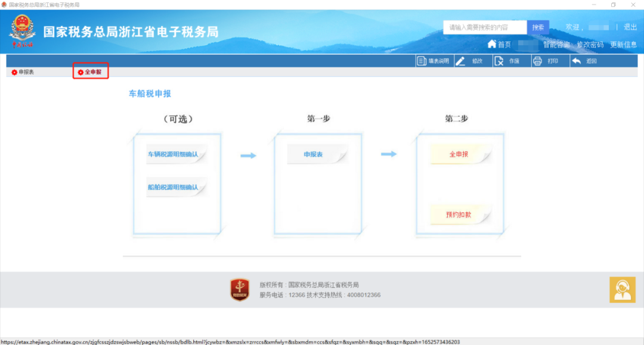Click the （可选） label
The image size is (644, 345).
pos(178,119)
